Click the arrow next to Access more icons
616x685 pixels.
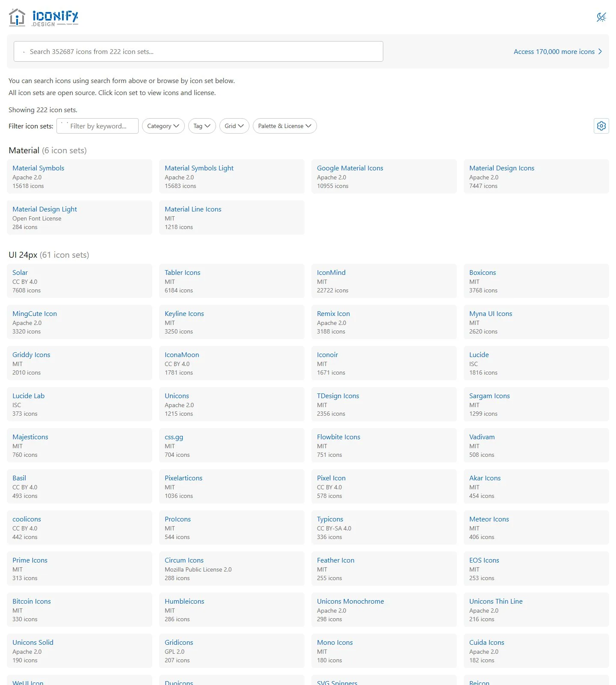(x=600, y=51)
